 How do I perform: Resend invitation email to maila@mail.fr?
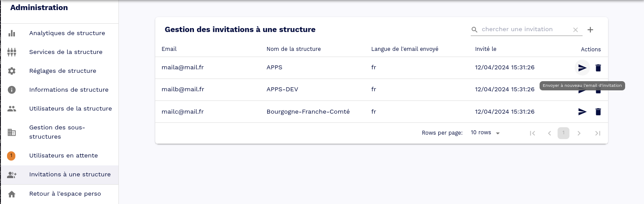(x=582, y=68)
